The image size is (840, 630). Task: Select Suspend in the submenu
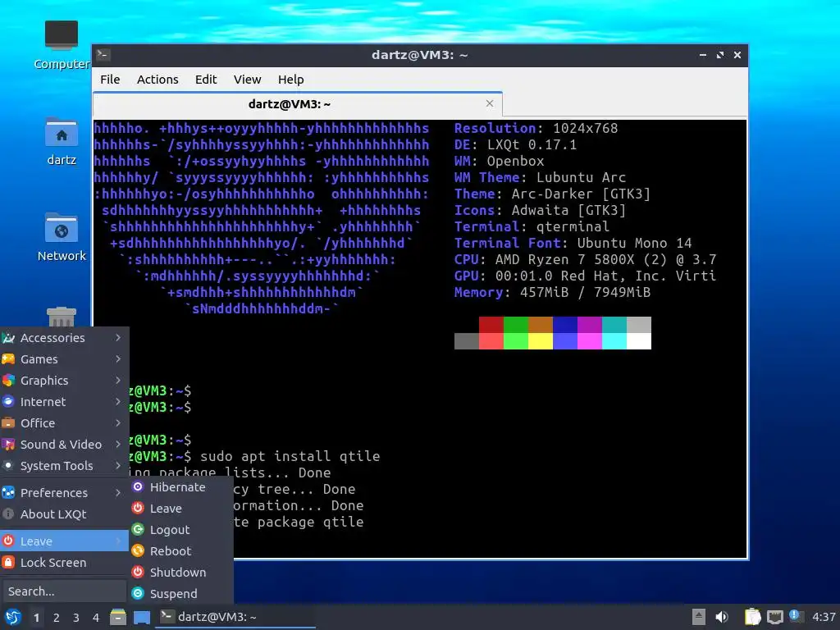pos(181,594)
